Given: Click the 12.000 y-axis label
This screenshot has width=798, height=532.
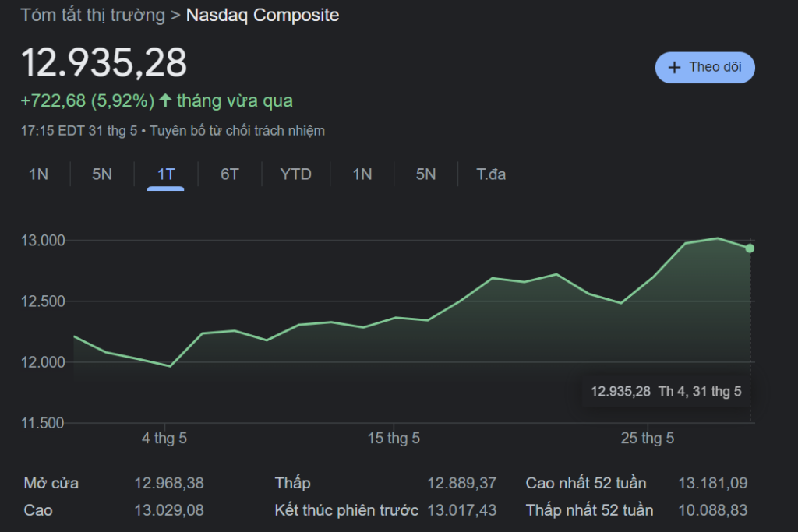Looking at the screenshot, I should coord(44,362).
